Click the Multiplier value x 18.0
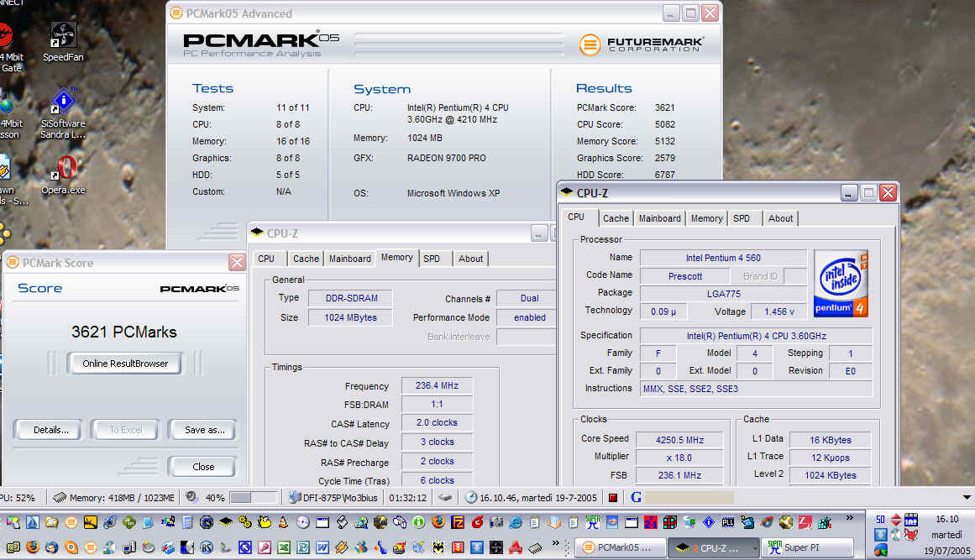Image resolution: width=975 pixels, height=560 pixels. (679, 458)
